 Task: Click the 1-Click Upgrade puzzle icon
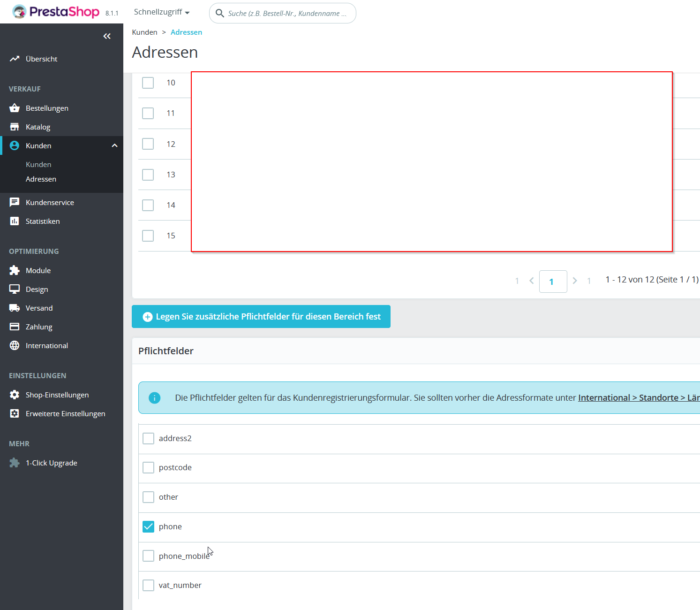(x=15, y=463)
